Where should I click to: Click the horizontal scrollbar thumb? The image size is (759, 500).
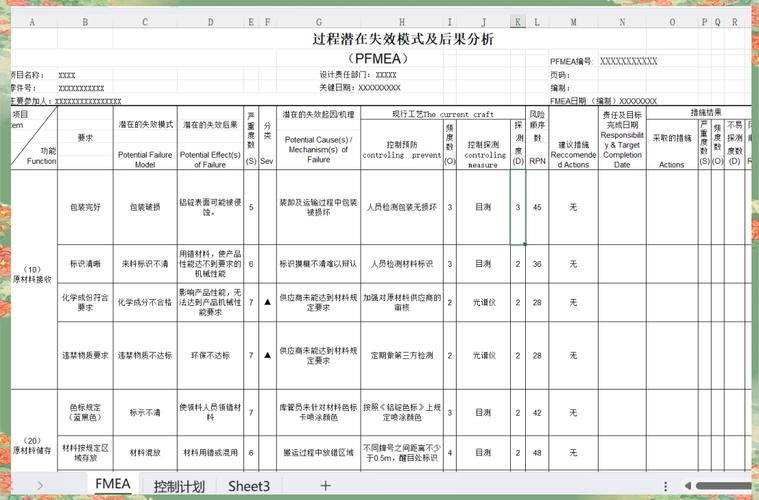point(723,485)
